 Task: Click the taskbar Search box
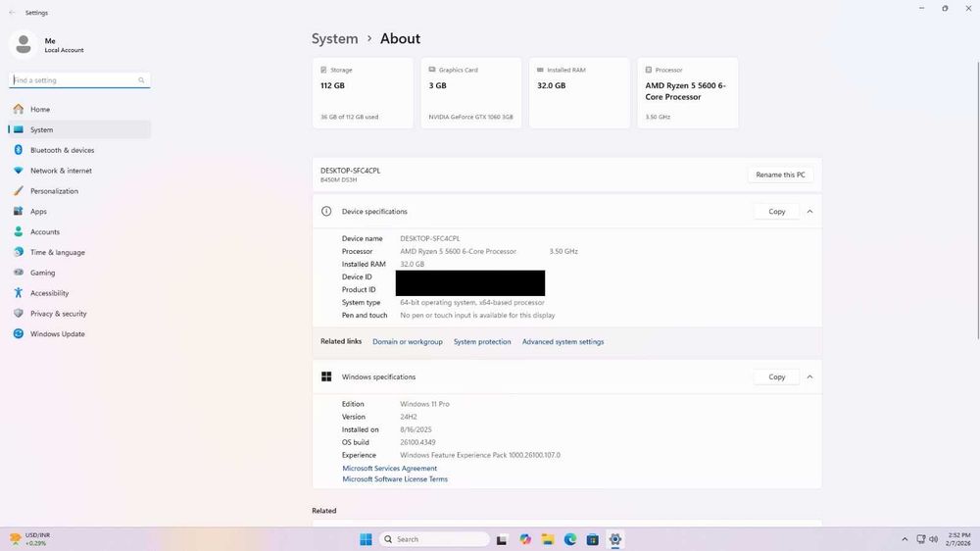pyautogui.click(x=434, y=539)
